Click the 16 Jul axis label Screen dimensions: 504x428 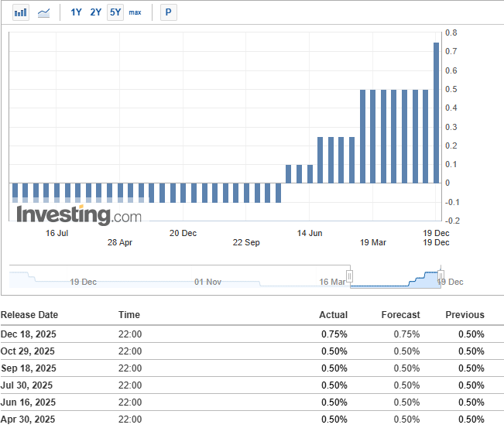pos(57,233)
